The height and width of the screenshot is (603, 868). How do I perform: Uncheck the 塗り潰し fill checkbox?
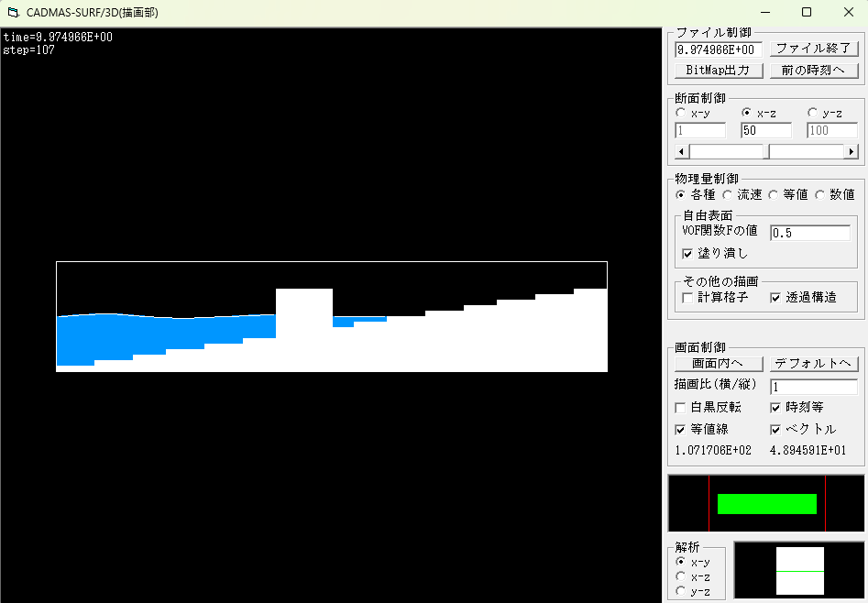tap(688, 254)
